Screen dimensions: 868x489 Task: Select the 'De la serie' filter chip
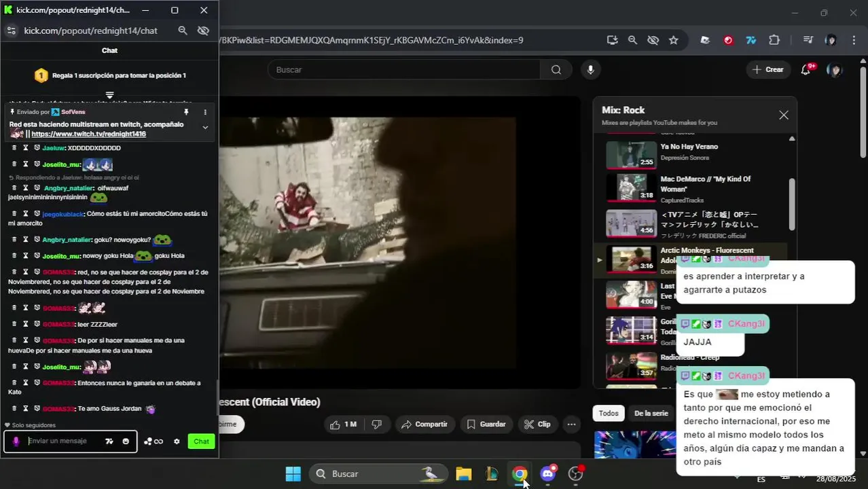[651, 413]
